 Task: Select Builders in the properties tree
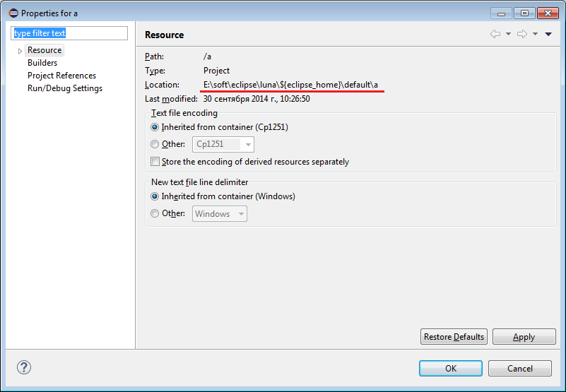coord(42,63)
